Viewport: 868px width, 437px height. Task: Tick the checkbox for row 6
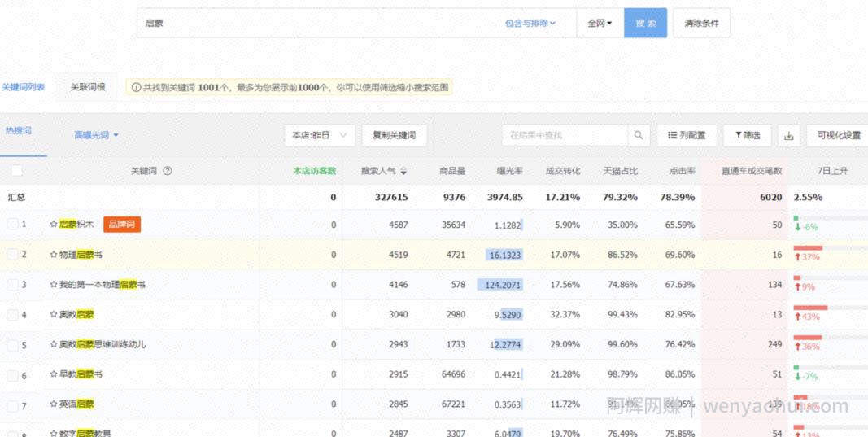(12, 375)
